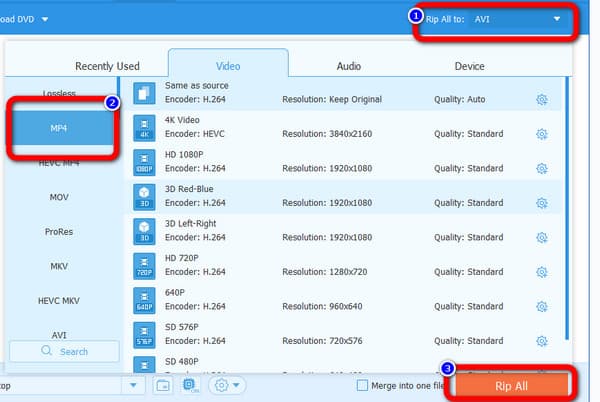Click the 3D Left-Right preset icon
The width and height of the screenshot is (600, 402).
coord(144,231)
